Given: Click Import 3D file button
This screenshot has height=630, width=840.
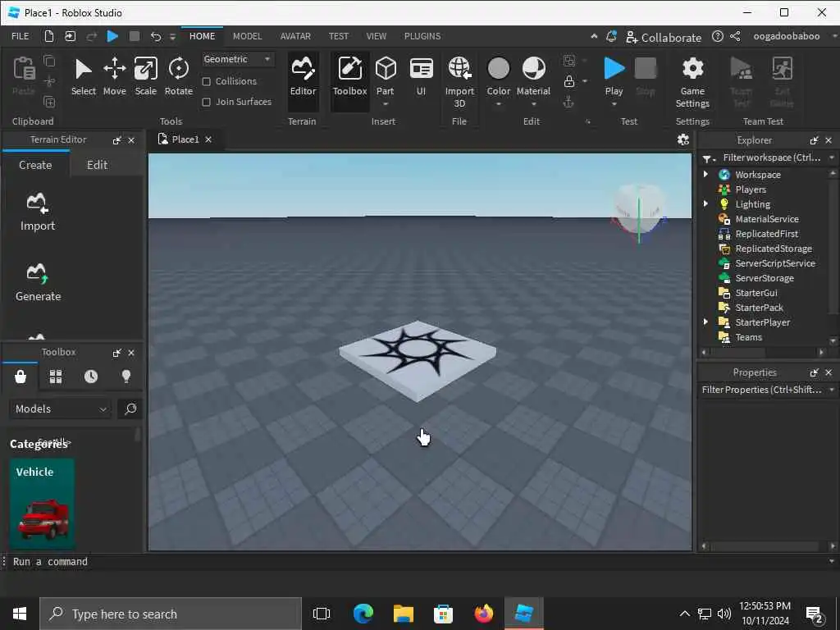Looking at the screenshot, I should [459, 81].
